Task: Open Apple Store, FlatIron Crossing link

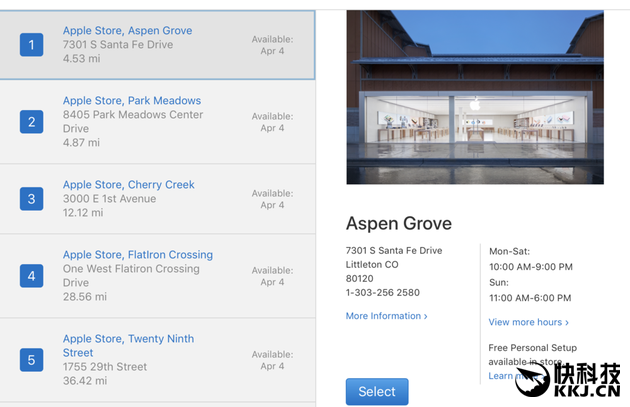Action: pos(138,255)
